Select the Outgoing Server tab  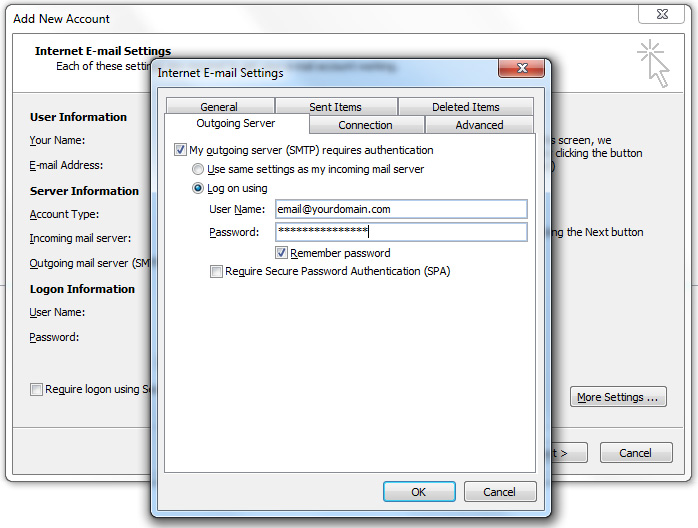pos(236,123)
